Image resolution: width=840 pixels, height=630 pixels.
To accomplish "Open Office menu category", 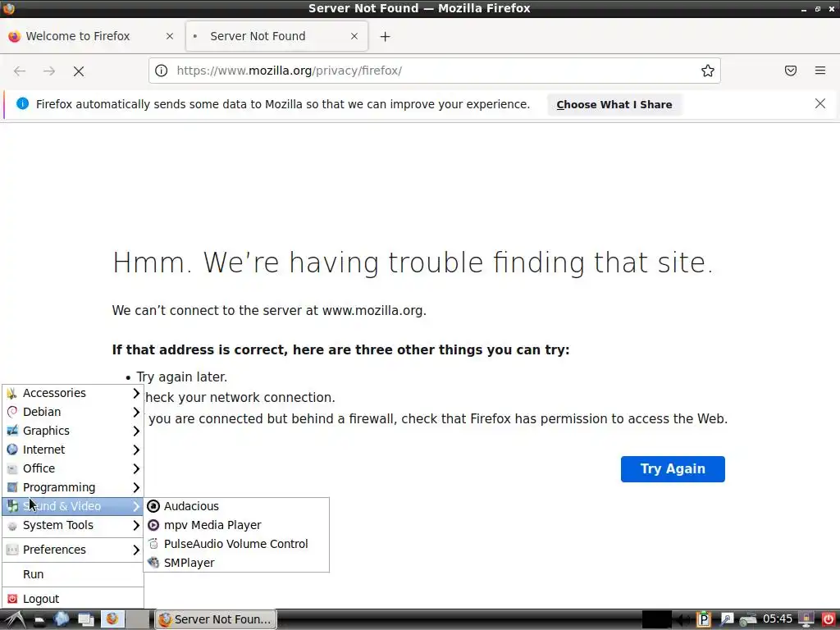I will (73, 468).
